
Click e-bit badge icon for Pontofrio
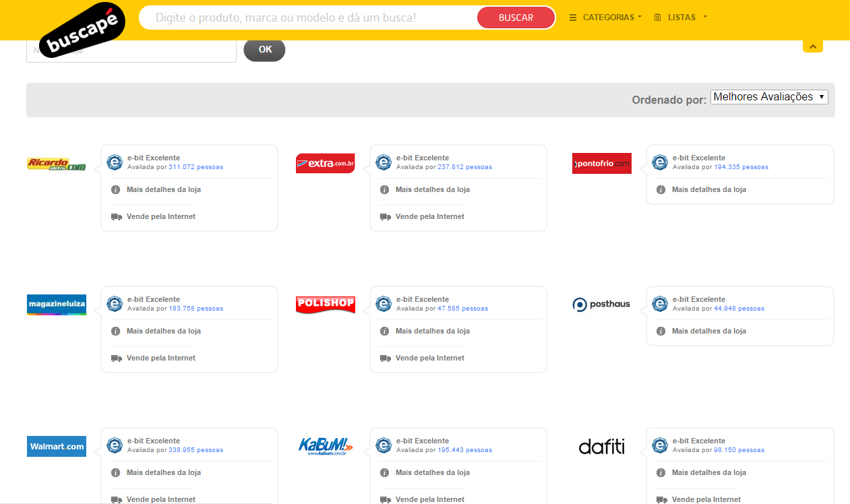coord(660,162)
